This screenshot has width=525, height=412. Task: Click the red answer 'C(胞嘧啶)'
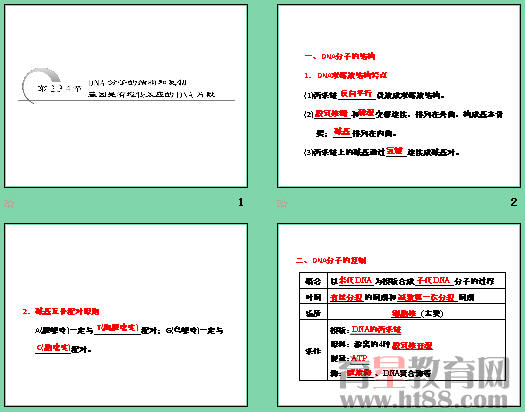(53, 348)
